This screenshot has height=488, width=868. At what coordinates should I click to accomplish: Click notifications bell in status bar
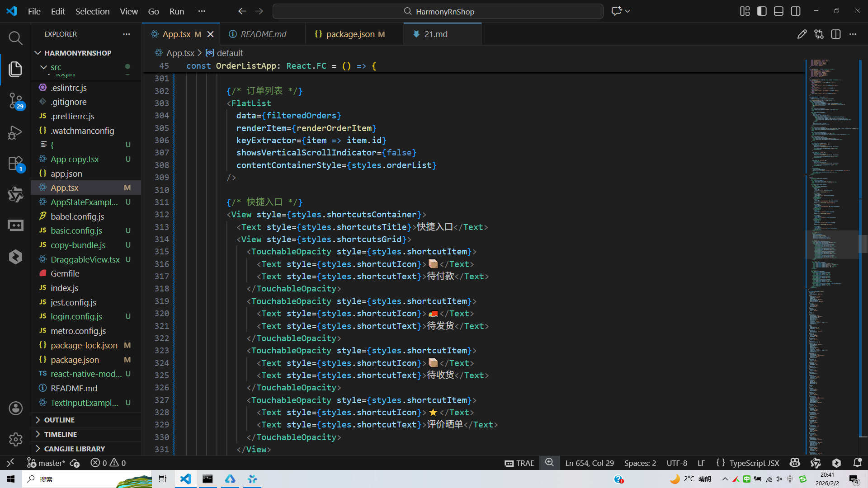coord(857,463)
